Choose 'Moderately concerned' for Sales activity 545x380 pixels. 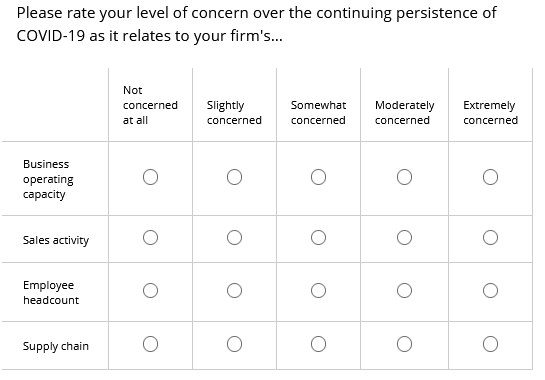pos(405,238)
